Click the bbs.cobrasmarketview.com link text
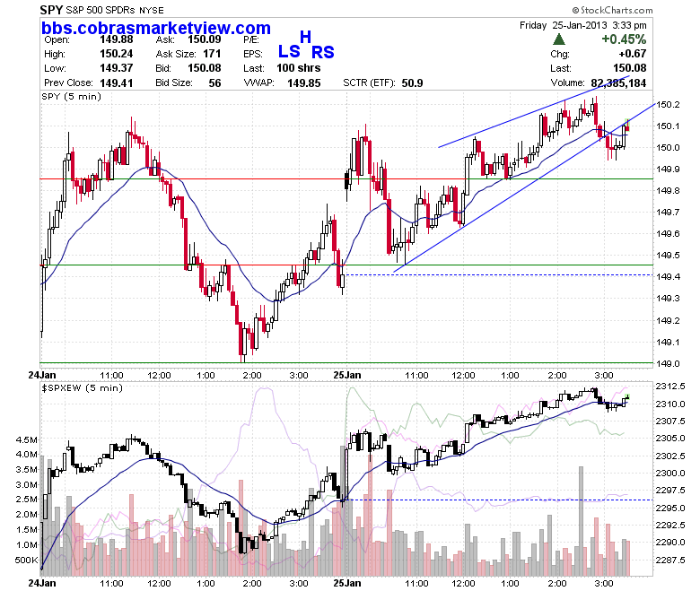This screenshot has height=591, width=700. click(x=156, y=28)
